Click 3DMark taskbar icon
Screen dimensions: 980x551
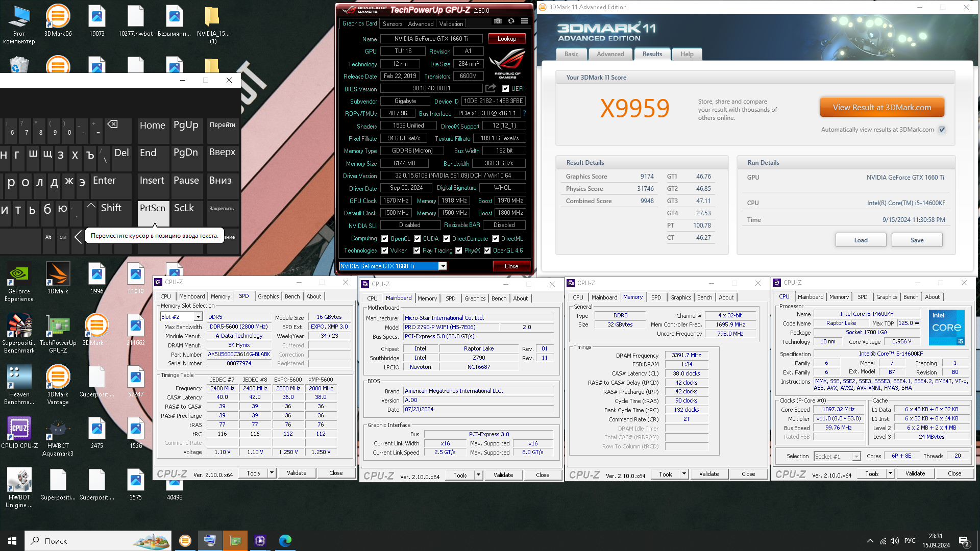185,541
